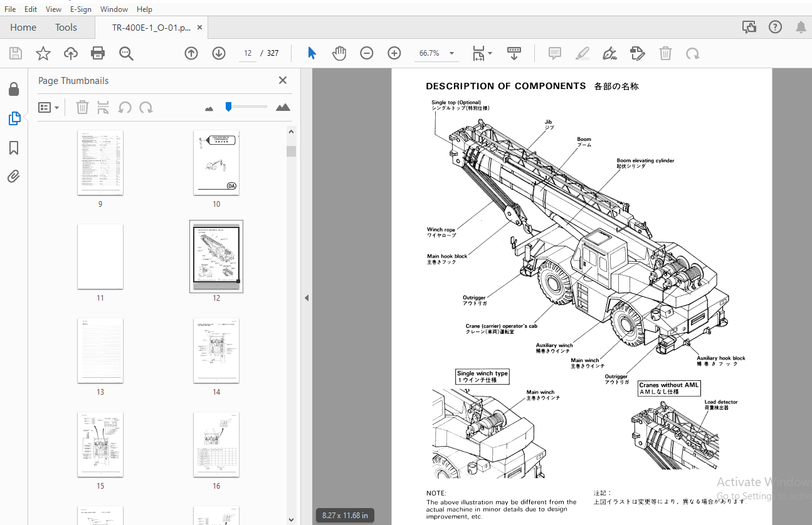Go to the next page with the down arrow
The image size is (812, 525).
click(218, 53)
